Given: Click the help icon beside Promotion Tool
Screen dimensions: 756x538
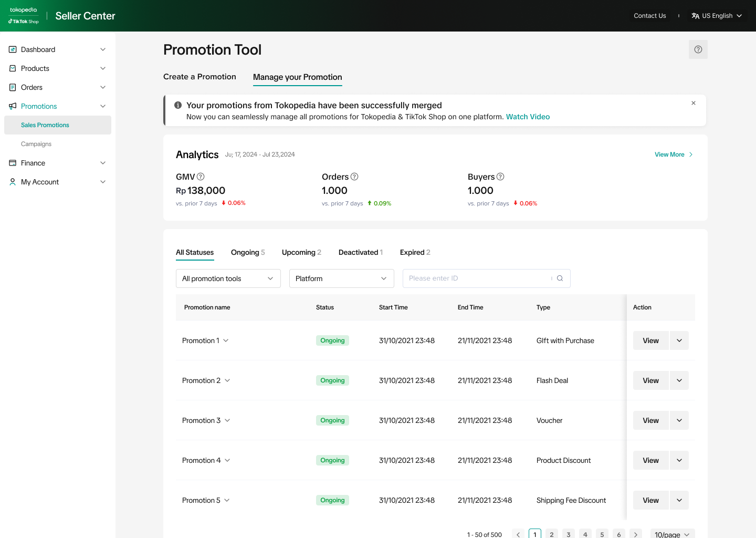Looking at the screenshot, I should pos(698,49).
